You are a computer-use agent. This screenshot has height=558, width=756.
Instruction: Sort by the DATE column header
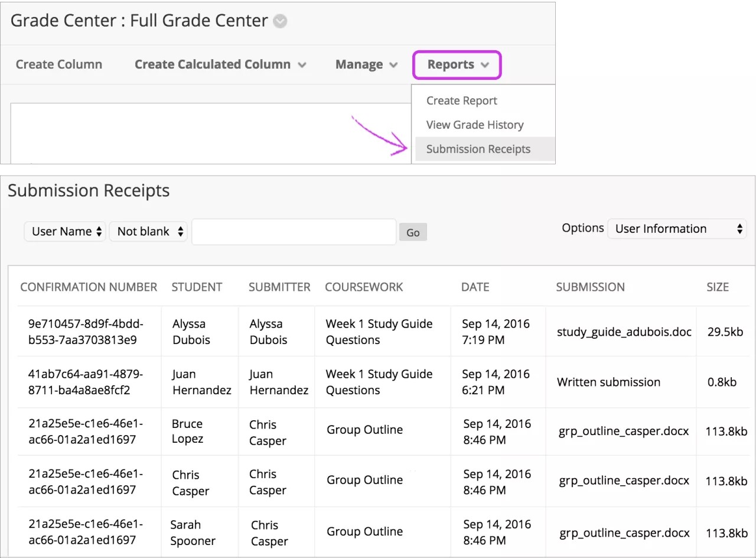475,287
